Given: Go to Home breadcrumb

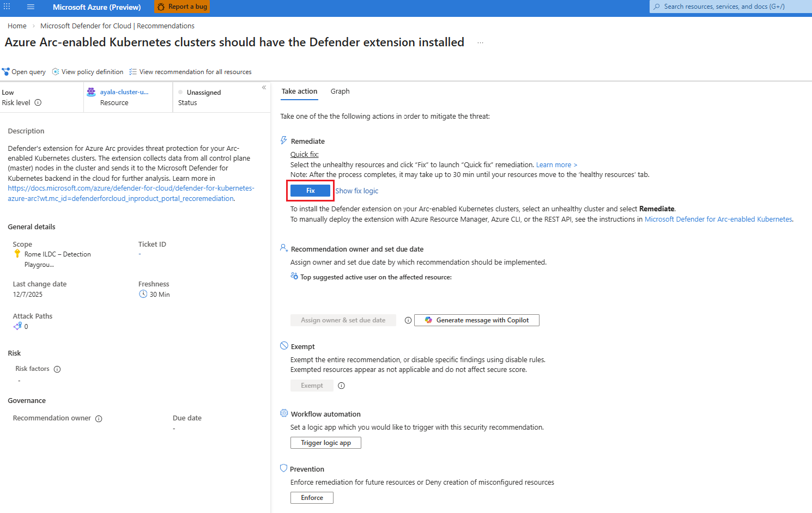Looking at the screenshot, I should [x=17, y=26].
